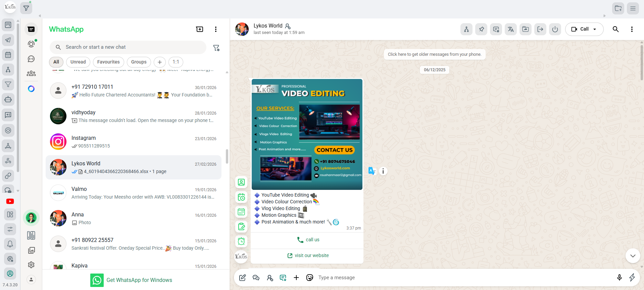Image resolution: width=644 pixels, height=290 pixels.
Task: Click the message info icon beside the image
Action: point(383,171)
